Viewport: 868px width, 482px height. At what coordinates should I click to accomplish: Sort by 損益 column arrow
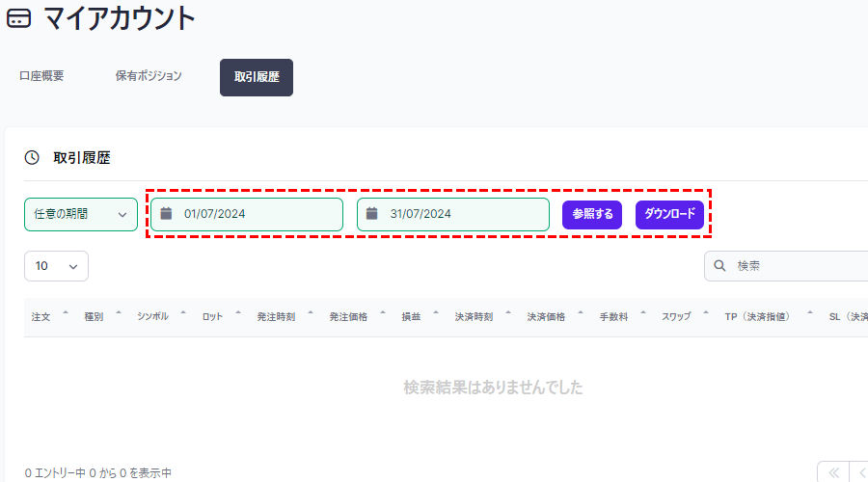pos(436,313)
